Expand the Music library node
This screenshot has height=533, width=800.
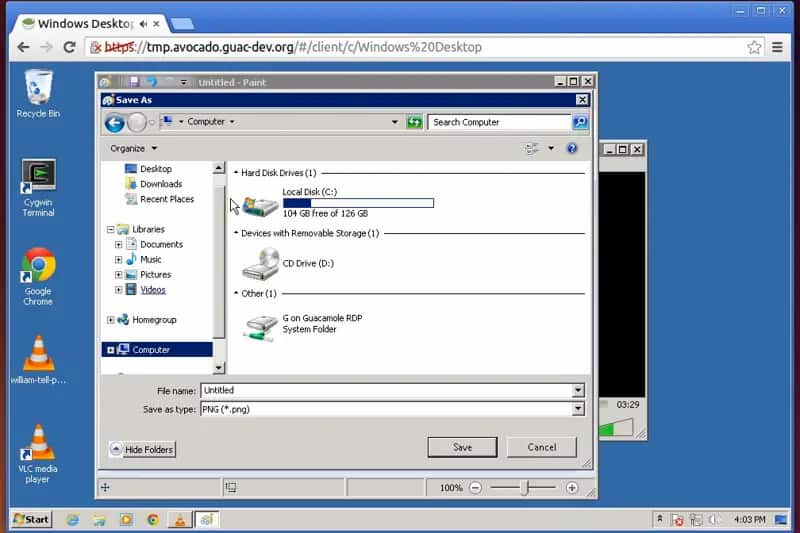[x=118, y=260]
